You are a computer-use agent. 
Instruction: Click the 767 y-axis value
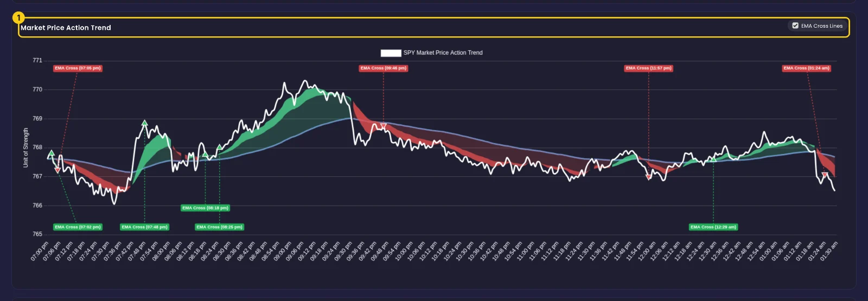pos(37,176)
